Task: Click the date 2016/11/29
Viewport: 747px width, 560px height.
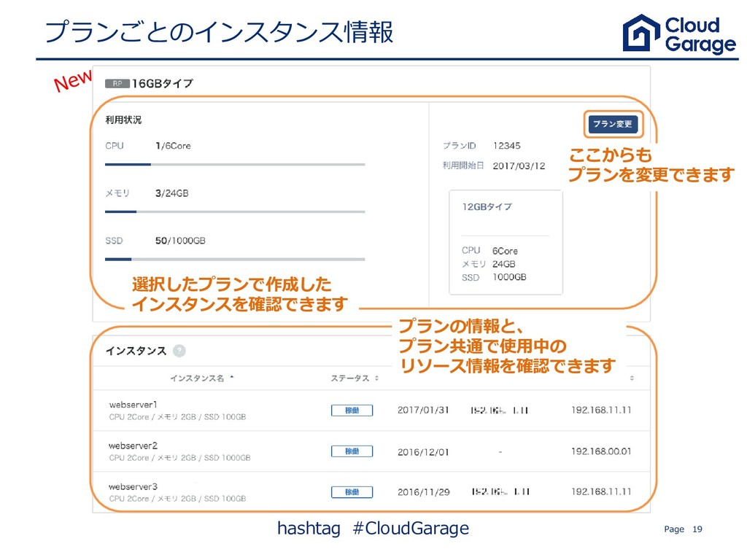Action: pyautogui.click(x=424, y=492)
